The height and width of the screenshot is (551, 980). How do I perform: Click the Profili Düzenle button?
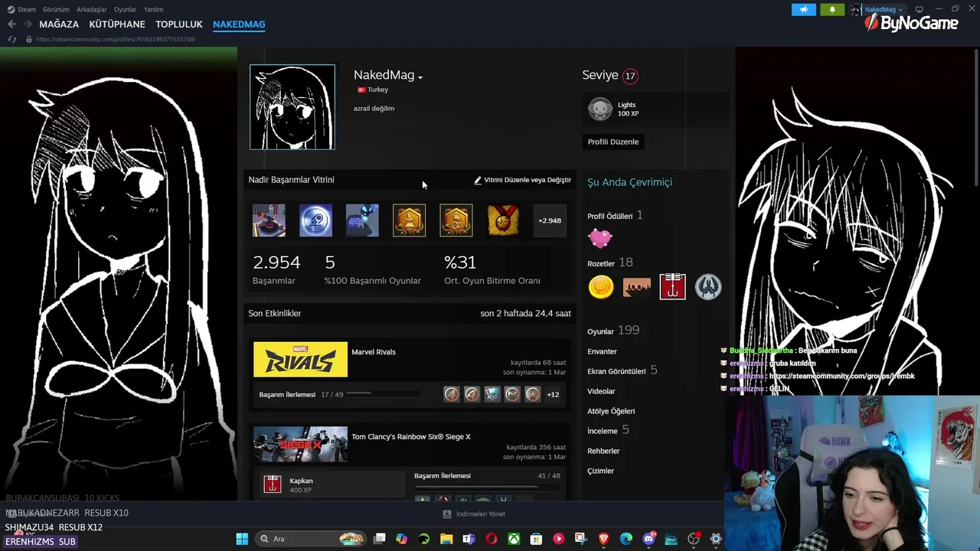[612, 142]
